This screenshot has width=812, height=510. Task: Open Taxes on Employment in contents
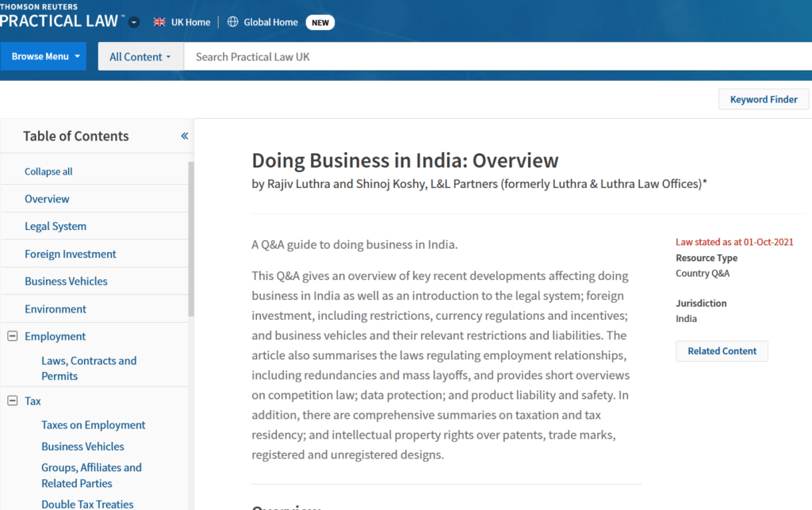click(x=94, y=425)
